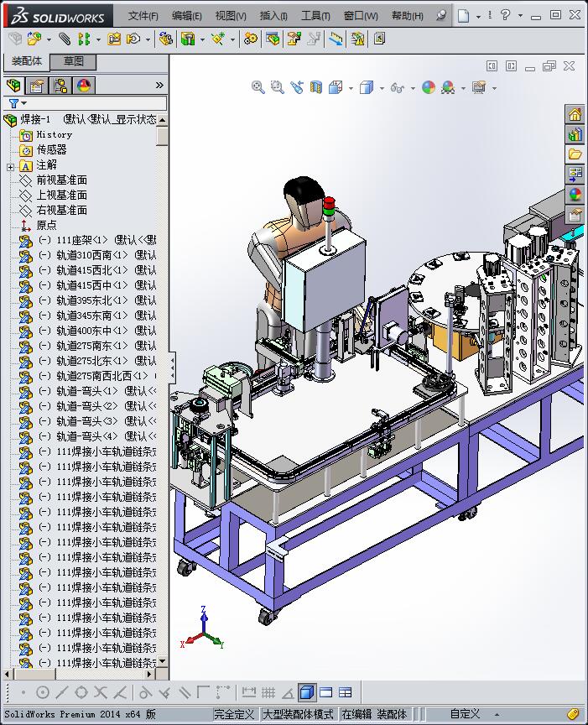The width and height of the screenshot is (588, 725).
Task: Open File Explorer folder icon in task pane
Action: click(575, 154)
